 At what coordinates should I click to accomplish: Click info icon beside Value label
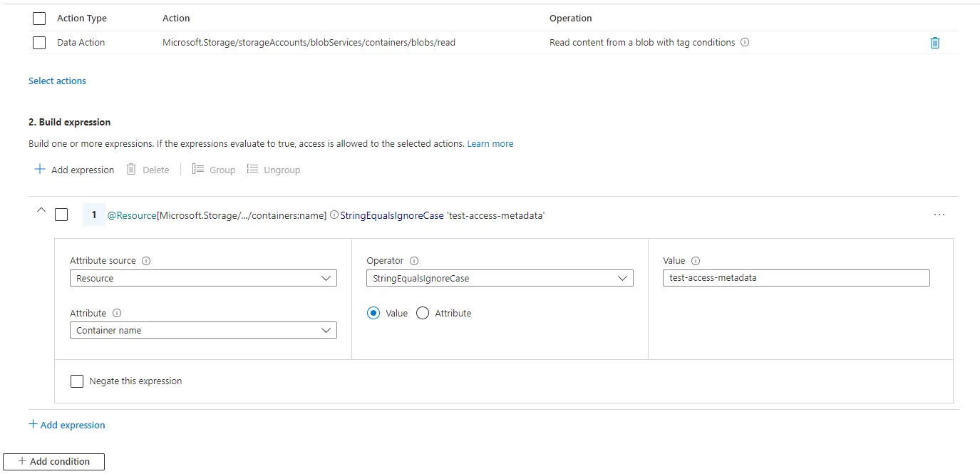(696, 261)
